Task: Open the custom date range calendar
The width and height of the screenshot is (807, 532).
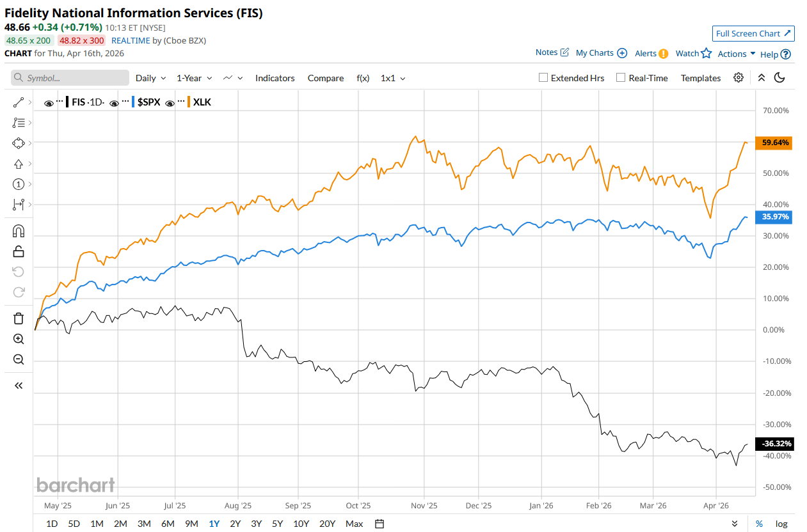Action: (380, 524)
